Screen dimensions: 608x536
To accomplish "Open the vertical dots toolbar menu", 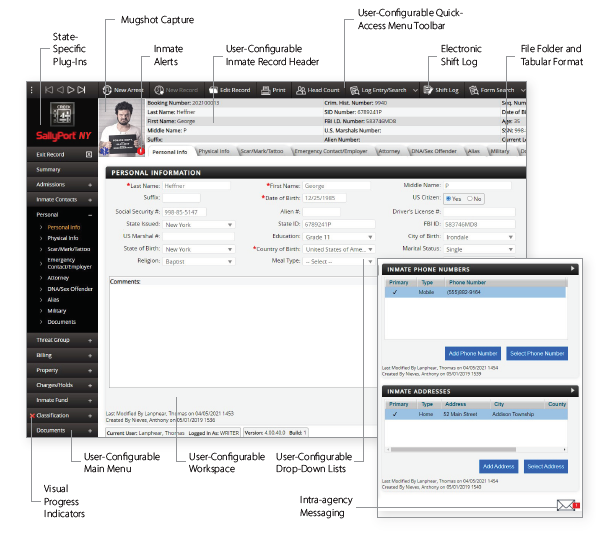I will 32,90.
